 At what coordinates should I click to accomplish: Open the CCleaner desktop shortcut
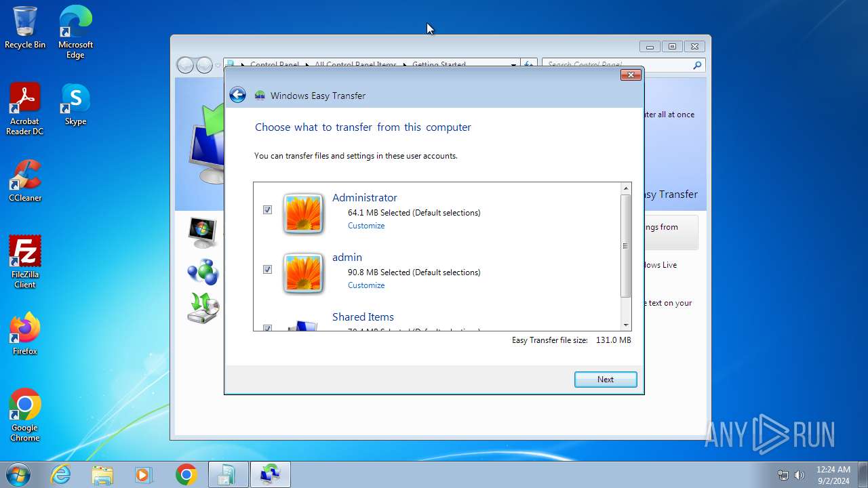pyautogui.click(x=25, y=180)
